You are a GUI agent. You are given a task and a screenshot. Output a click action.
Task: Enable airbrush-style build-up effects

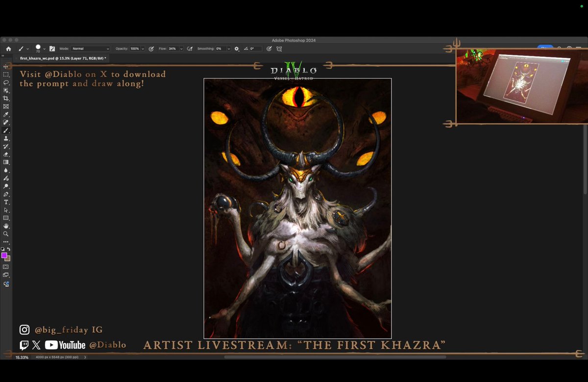(190, 49)
